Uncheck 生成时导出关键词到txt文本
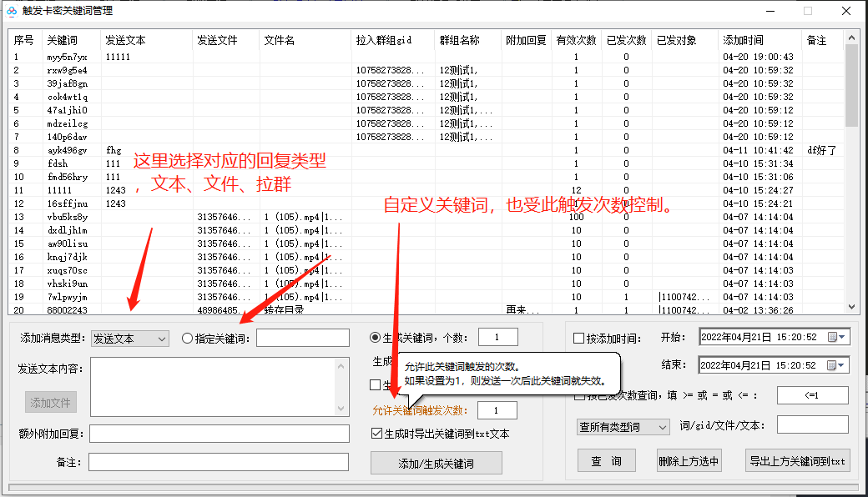This screenshot has height=497, width=868. point(377,432)
